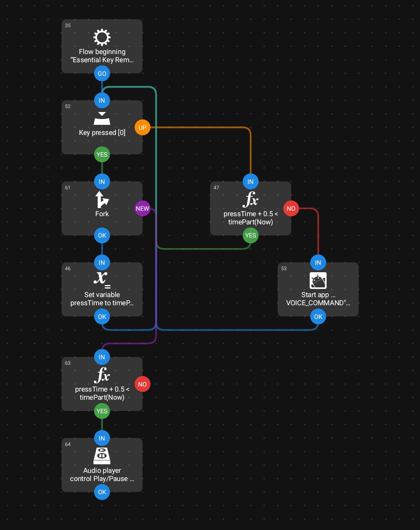
Task: Open the Start app Android icon
Action: [318, 281]
